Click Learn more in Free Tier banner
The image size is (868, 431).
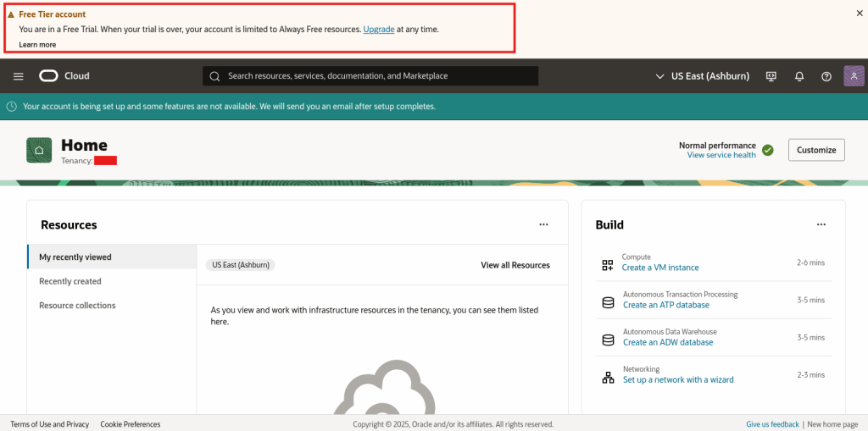(37, 44)
